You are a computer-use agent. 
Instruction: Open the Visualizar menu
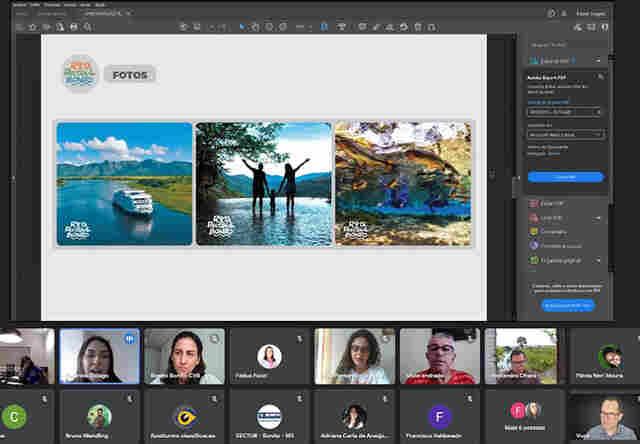pos(52,5)
